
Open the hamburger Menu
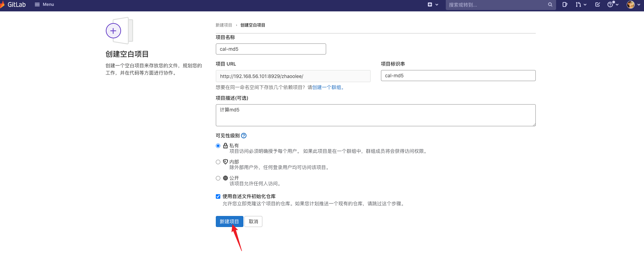[44, 4]
